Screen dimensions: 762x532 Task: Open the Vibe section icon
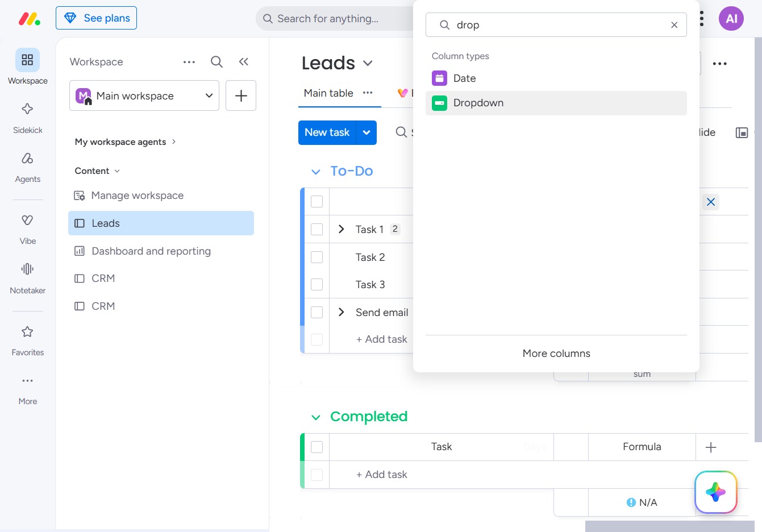(x=27, y=220)
